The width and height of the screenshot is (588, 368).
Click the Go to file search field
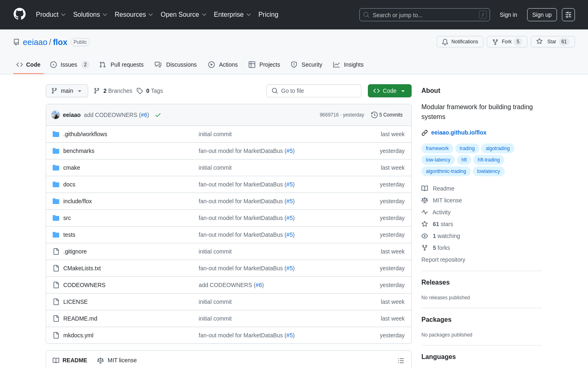pos(314,91)
